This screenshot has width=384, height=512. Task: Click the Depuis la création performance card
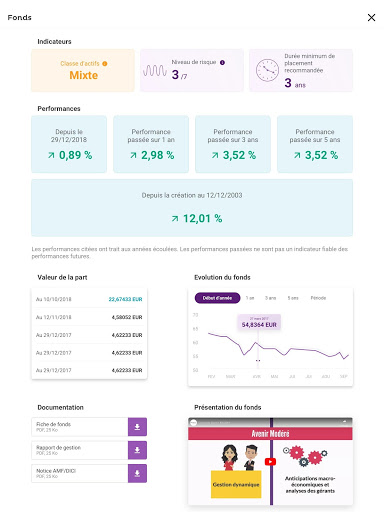(192, 208)
